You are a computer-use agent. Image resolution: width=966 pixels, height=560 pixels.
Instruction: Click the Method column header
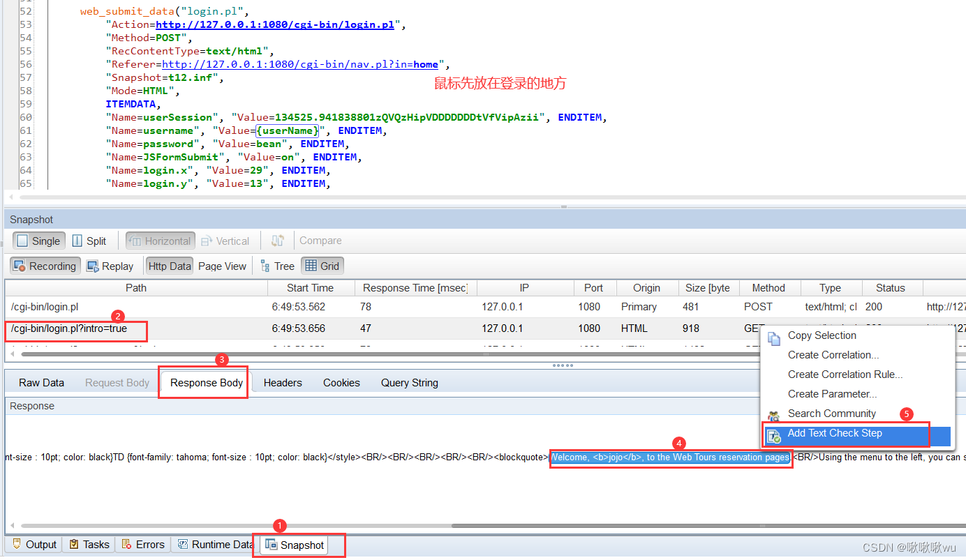pyautogui.click(x=768, y=288)
